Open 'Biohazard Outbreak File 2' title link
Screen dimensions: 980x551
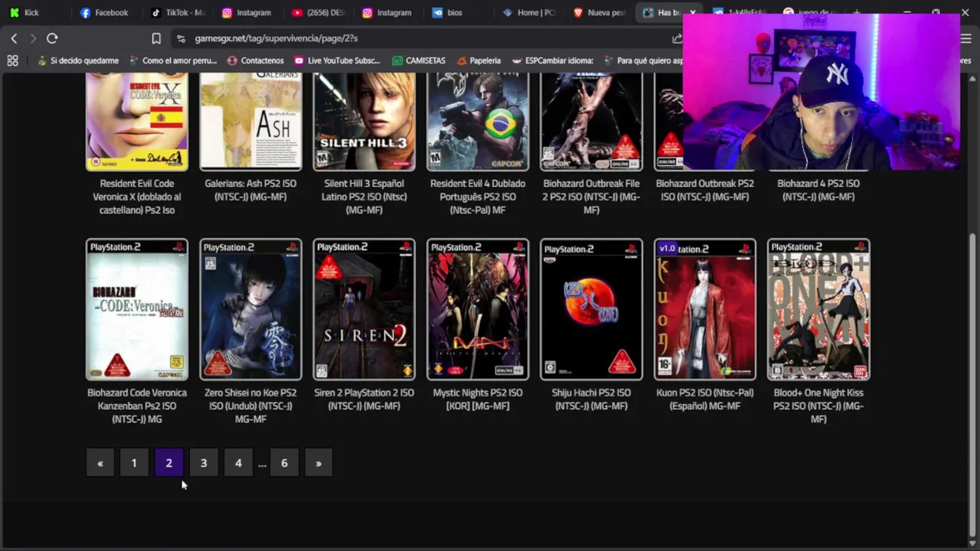point(591,197)
